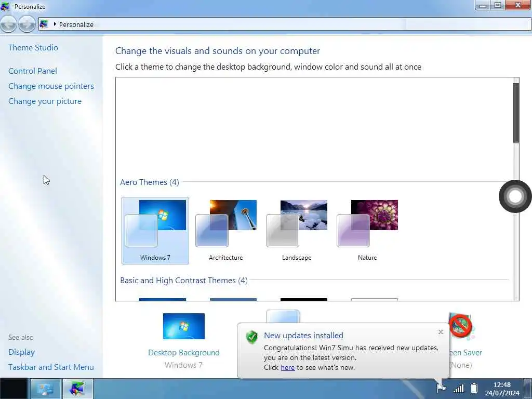Image resolution: width=532 pixels, height=399 pixels.
Task: Click the Screen Saver icon
Action: click(461, 326)
